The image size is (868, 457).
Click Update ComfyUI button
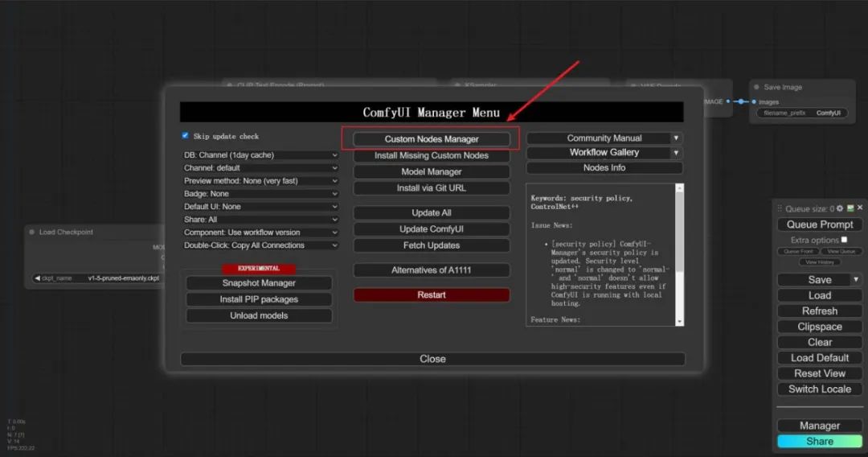click(432, 228)
